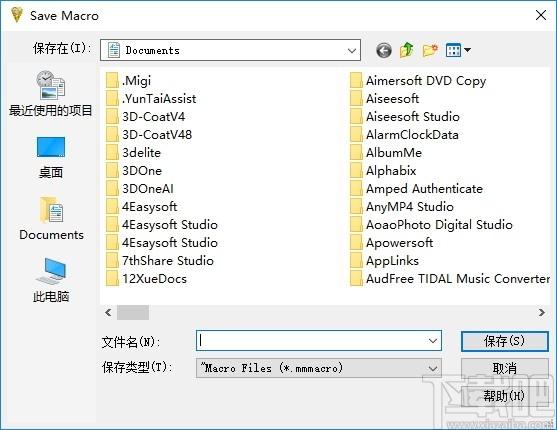This screenshot has width=557, height=430.
Task: Go up one folder level icon
Action: pyautogui.click(x=407, y=50)
